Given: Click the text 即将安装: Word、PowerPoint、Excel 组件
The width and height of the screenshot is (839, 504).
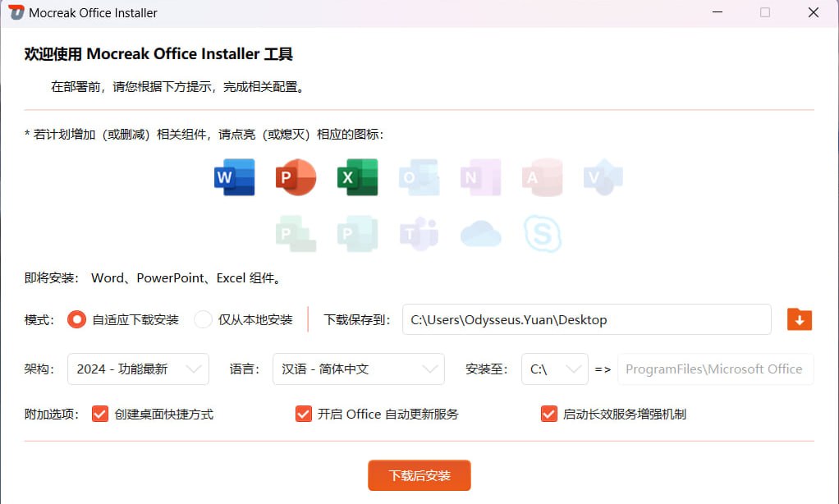Looking at the screenshot, I should tap(154, 277).
